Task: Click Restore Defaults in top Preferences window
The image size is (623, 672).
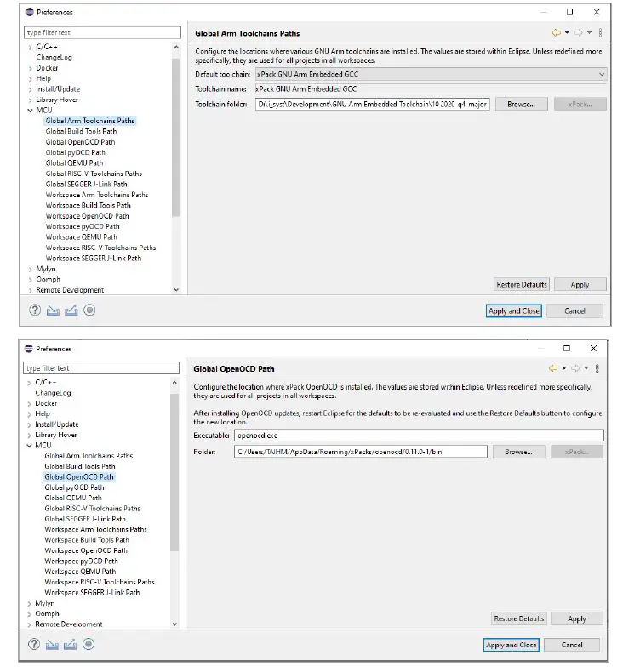Action: [522, 285]
